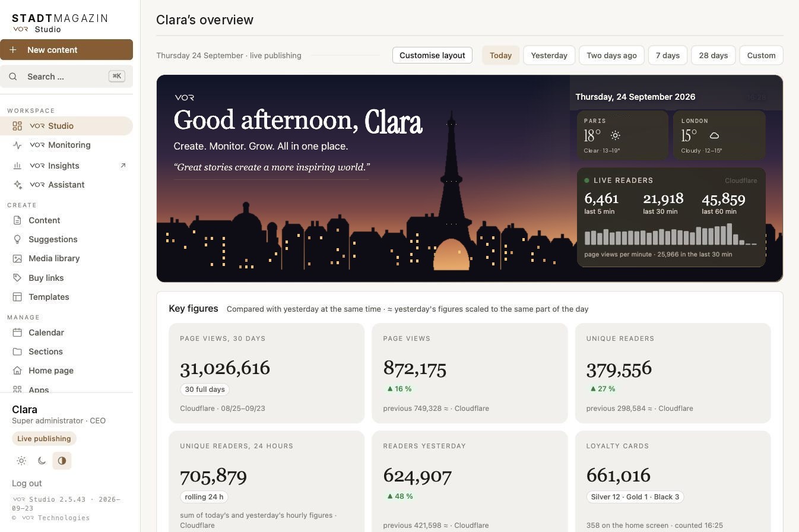This screenshot has height=532, width=799.
Task: Click the 379,556 unique readers figure
Action: 619,369
